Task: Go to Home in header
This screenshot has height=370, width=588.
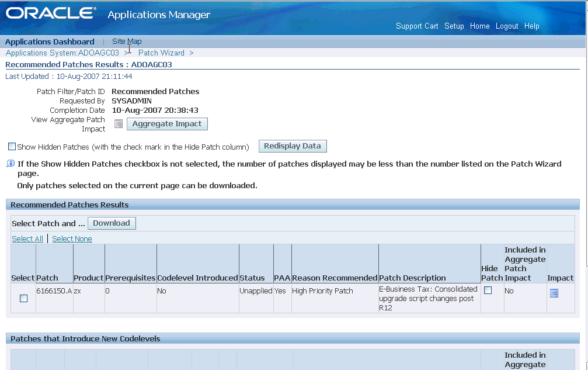Action: 479,26
